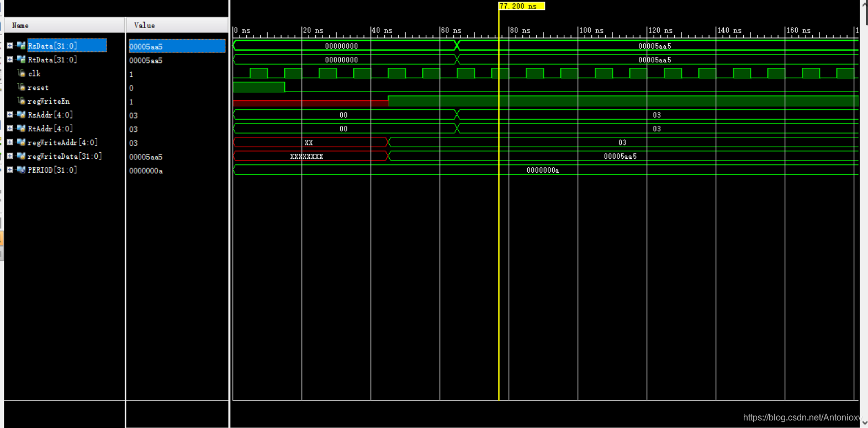The image size is (868, 428).
Task: Click the RtAddr value 03 cell
Action: click(134, 129)
